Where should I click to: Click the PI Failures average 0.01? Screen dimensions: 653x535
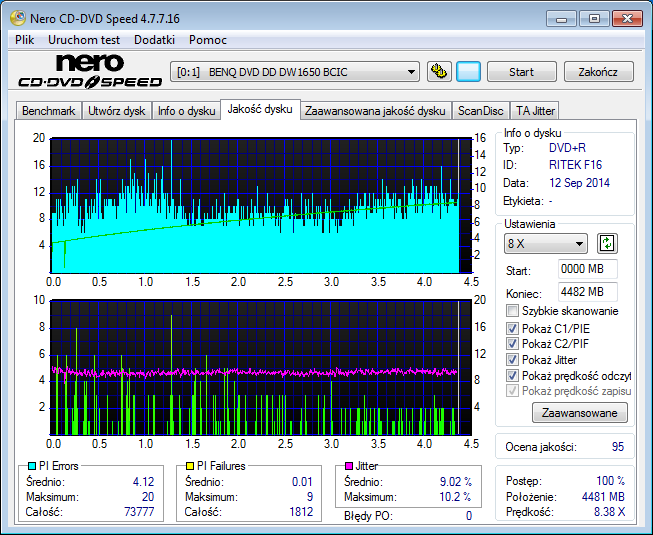[302, 482]
